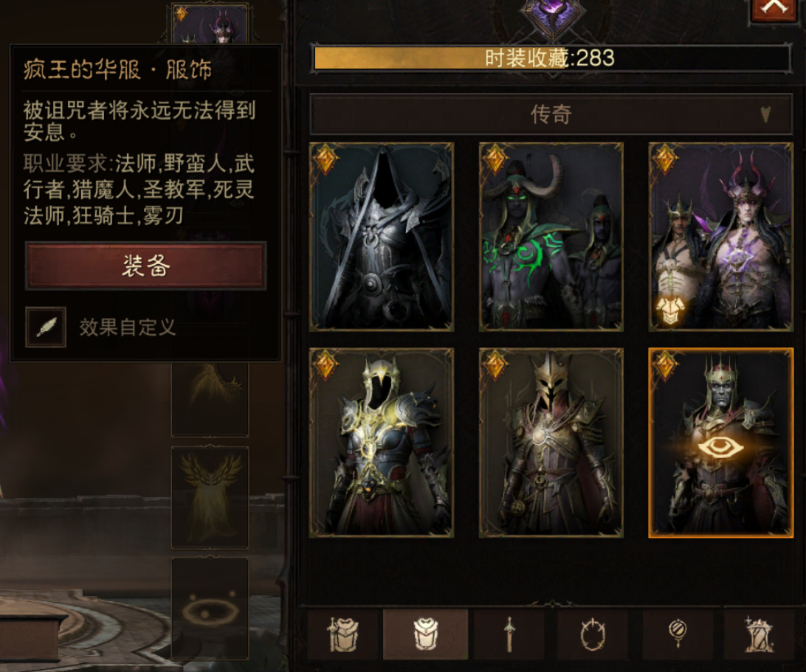Open the weapon cosmetics category tab

509,634
